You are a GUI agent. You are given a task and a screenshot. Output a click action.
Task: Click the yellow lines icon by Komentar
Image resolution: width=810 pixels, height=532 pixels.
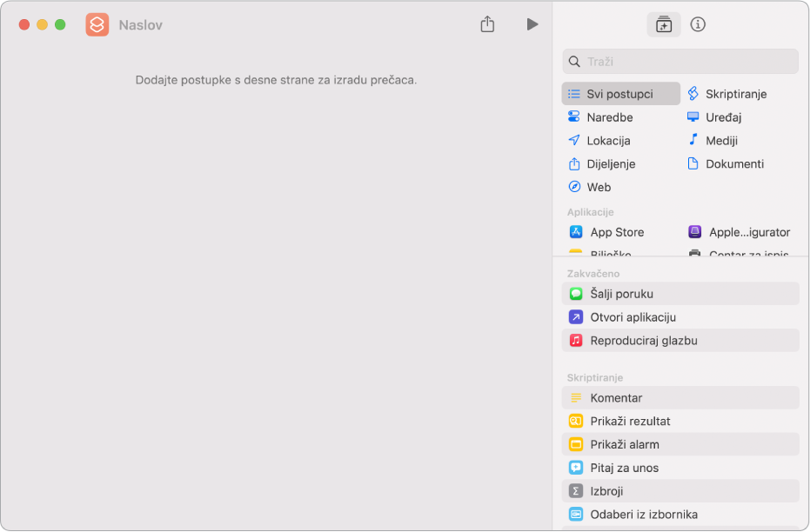pos(576,398)
